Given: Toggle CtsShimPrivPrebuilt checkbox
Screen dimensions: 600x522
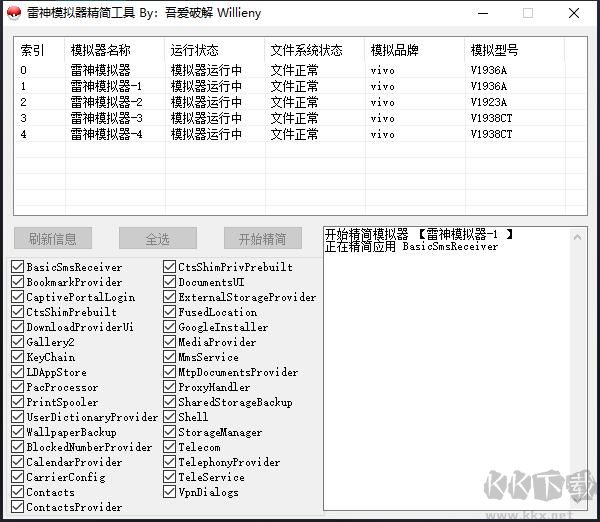Looking at the screenshot, I should coord(169,267).
